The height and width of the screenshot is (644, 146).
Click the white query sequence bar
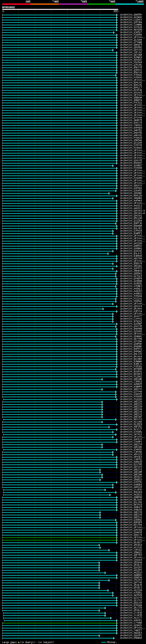[x=60, y=10]
